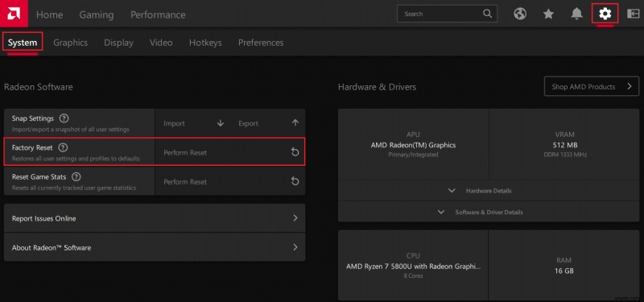
Task: Click help icon next to Reset Game Stats
Action: pos(76,176)
